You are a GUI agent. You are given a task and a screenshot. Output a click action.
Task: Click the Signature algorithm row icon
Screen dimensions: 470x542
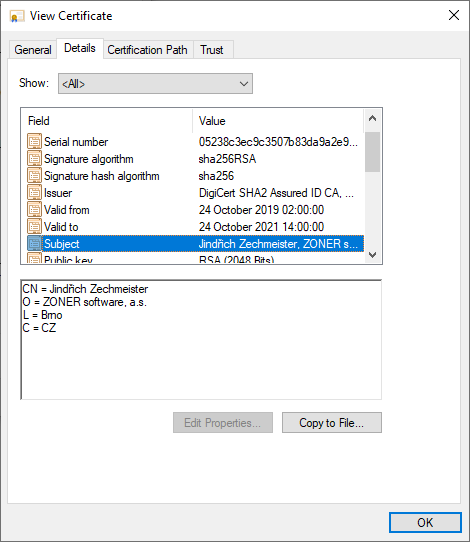click(34, 159)
